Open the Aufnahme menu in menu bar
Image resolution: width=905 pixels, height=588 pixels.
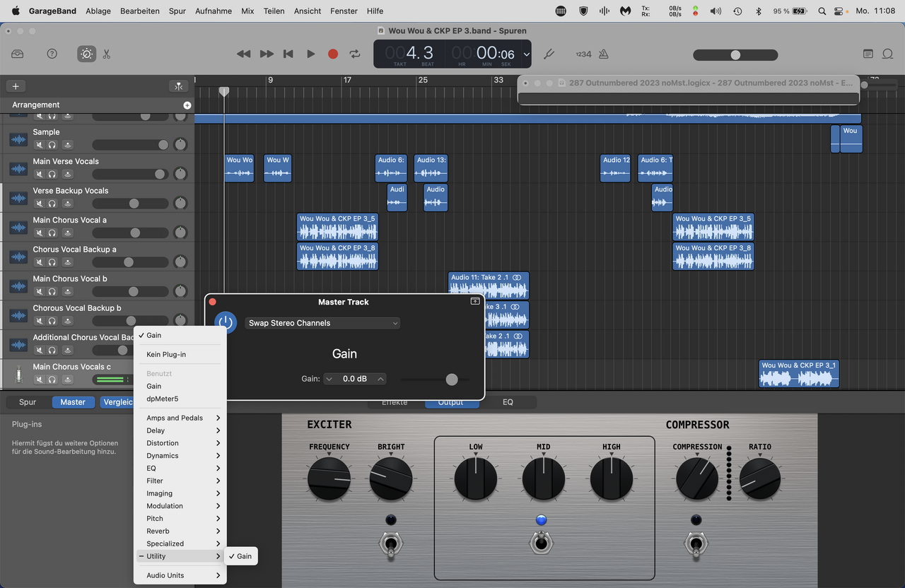tap(214, 11)
